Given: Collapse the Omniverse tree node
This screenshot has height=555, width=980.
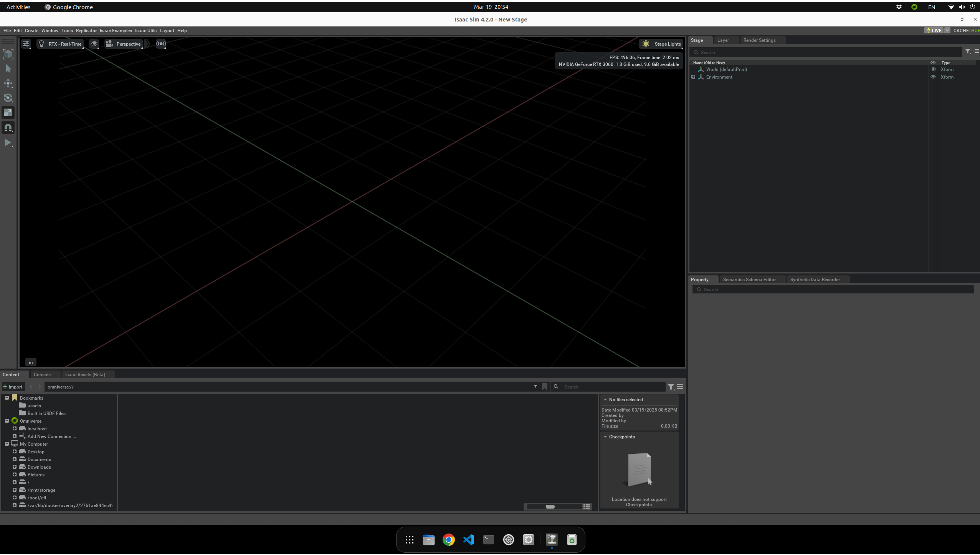Looking at the screenshot, I should (x=7, y=421).
